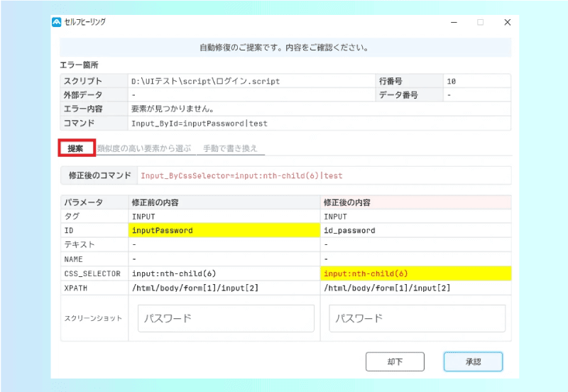
Task: Switch to 類似度の高い要素から選ぶ tab
Action: pos(144,148)
